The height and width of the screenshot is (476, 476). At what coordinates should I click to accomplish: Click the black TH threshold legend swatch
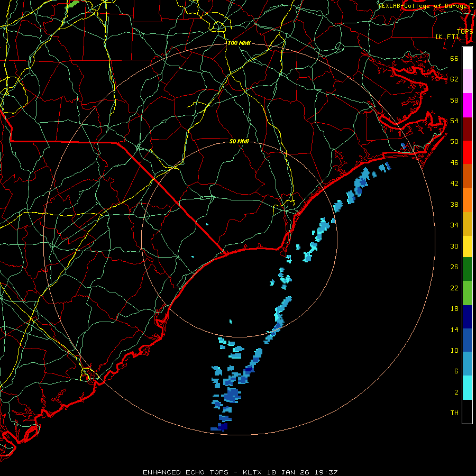pos(467,411)
